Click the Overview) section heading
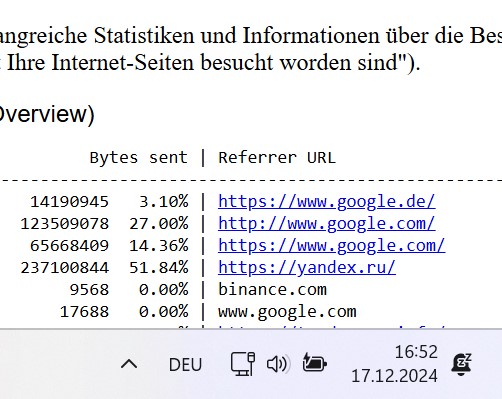The image size is (502, 399). [x=47, y=114]
